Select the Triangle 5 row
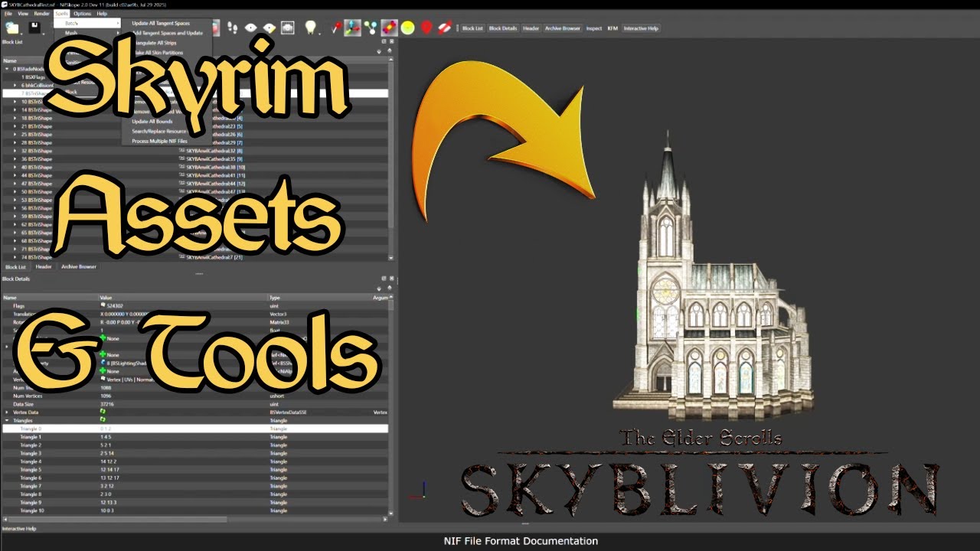The width and height of the screenshot is (980, 551). [x=194, y=470]
